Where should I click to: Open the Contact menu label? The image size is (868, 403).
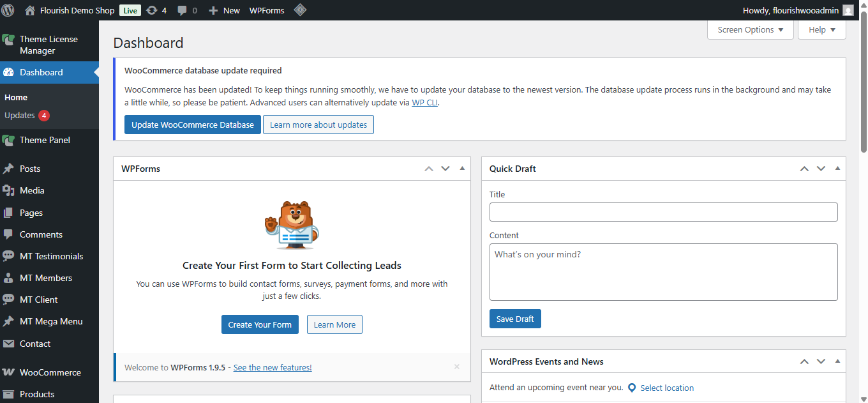[35, 344]
